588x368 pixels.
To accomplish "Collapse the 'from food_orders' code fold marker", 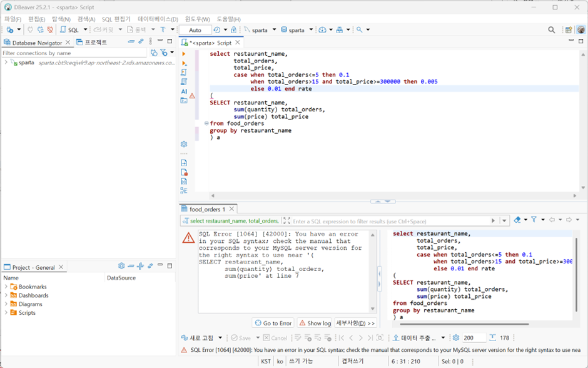I will click(206, 123).
